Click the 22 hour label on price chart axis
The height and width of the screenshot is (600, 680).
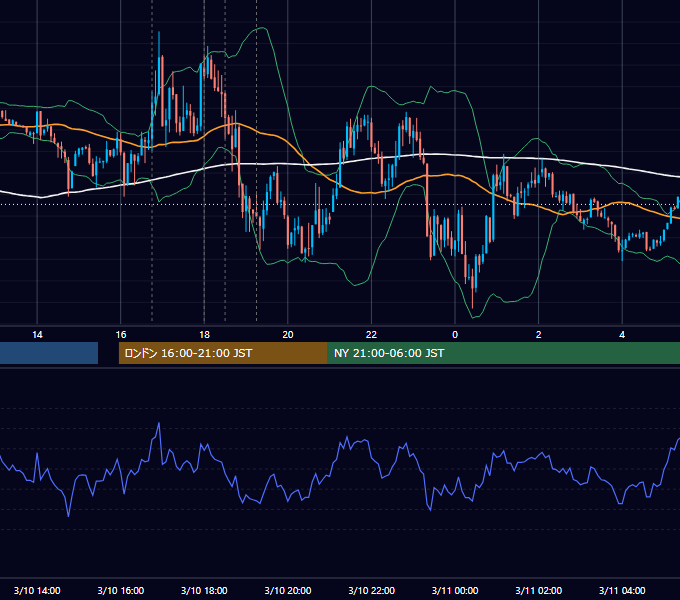tap(371, 335)
